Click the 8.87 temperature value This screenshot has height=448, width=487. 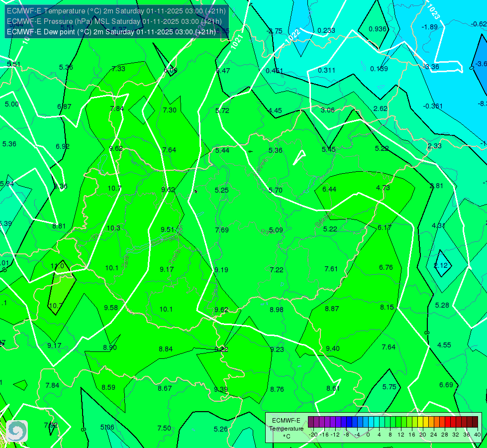pos(332,309)
